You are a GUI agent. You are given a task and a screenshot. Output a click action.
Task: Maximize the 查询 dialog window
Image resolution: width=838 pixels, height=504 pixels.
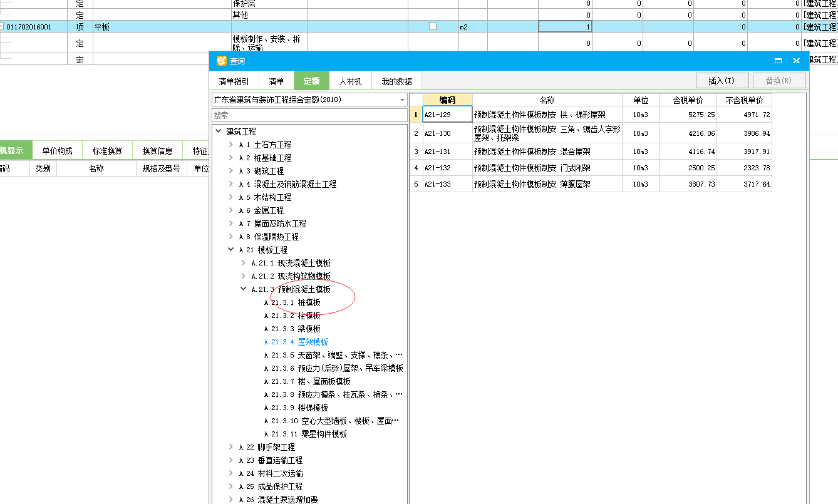[x=778, y=61]
